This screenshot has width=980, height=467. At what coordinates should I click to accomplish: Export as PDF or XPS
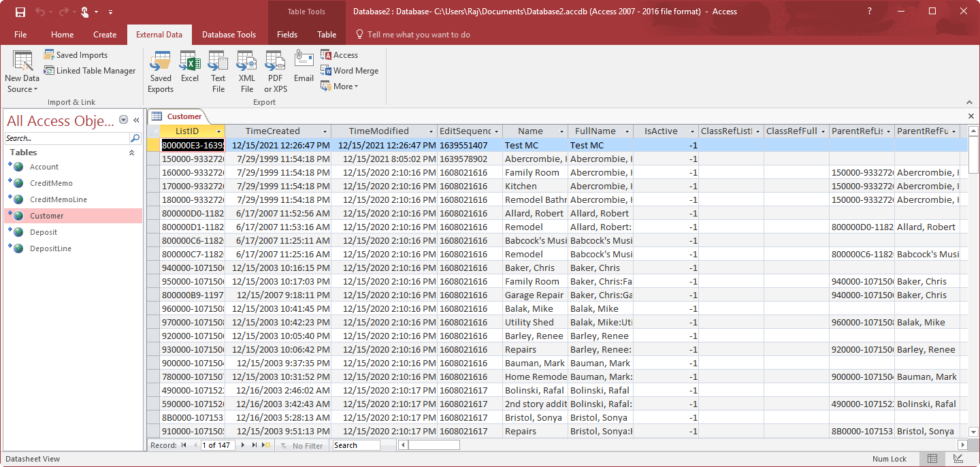click(x=276, y=71)
